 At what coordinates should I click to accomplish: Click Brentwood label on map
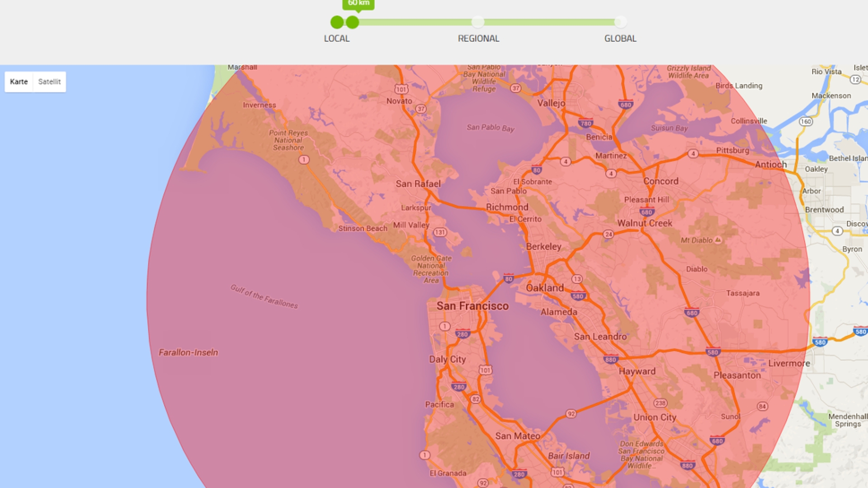click(824, 210)
